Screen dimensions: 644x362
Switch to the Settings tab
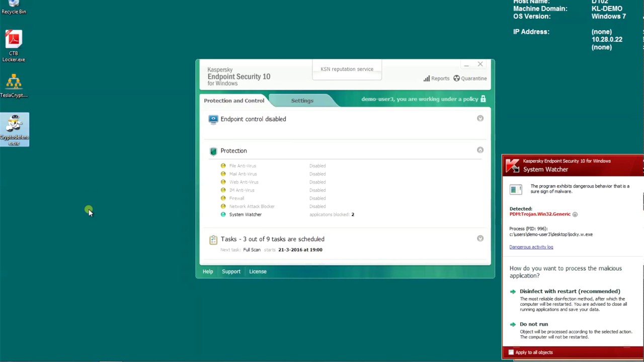(302, 101)
